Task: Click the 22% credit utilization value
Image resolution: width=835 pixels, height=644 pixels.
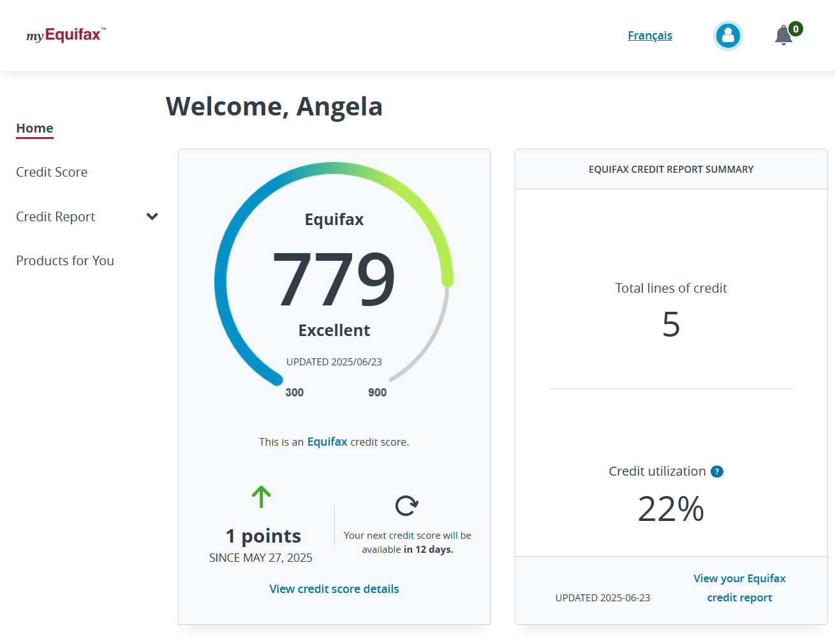Action: (x=670, y=509)
